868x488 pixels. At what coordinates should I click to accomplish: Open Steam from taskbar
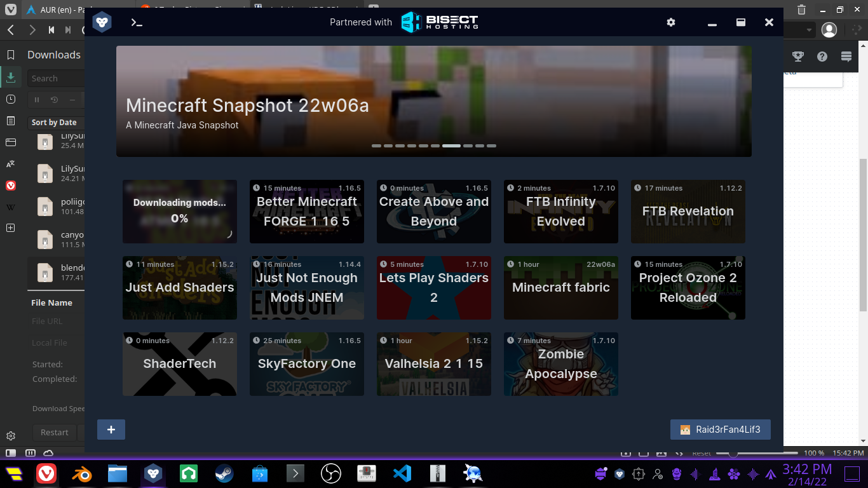pyautogui.click(x=224, y=473)
